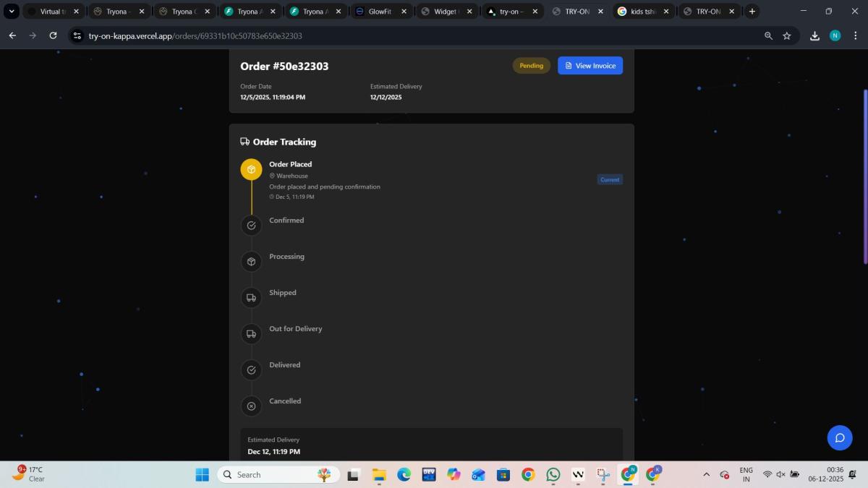Viewport: 868px width, 488px height.
Task: Reload the order page
Action: click(x=53, y=35)
